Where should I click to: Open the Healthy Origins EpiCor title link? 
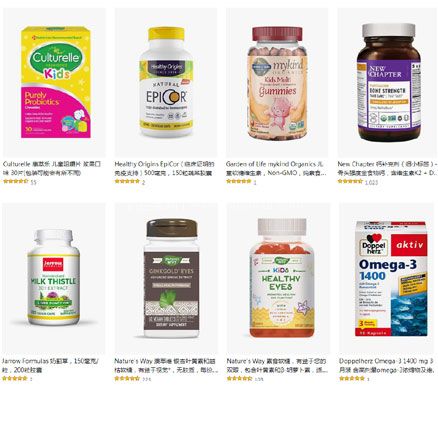(x=165, y=168)
